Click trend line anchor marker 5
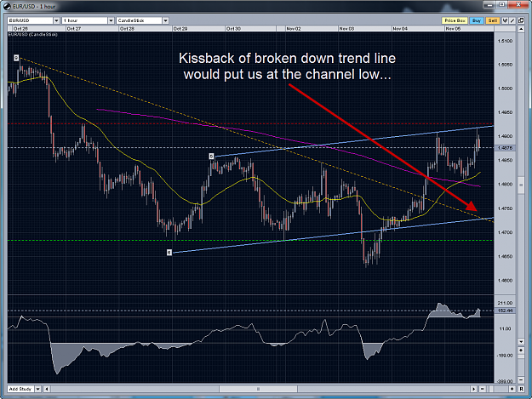Image resolution: width=532 pixels, height=399 pixels. pos(211,157)
